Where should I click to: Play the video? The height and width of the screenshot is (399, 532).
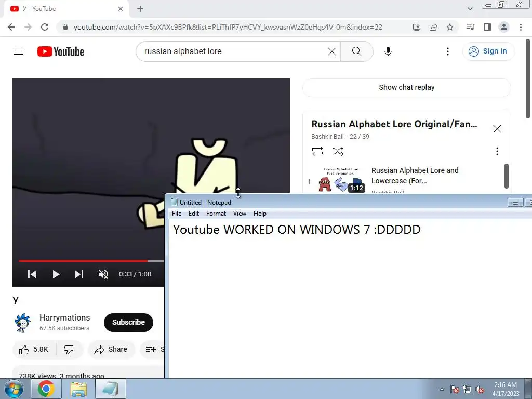click(56, 274)
